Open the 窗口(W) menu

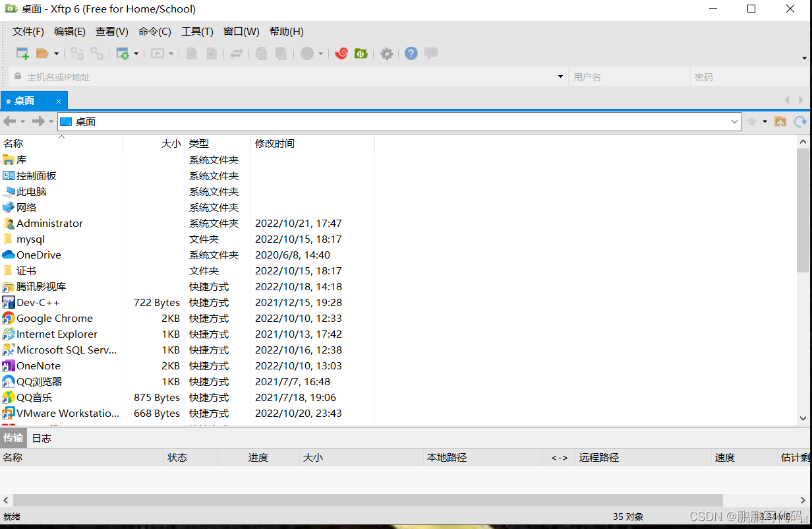(241, 31)
